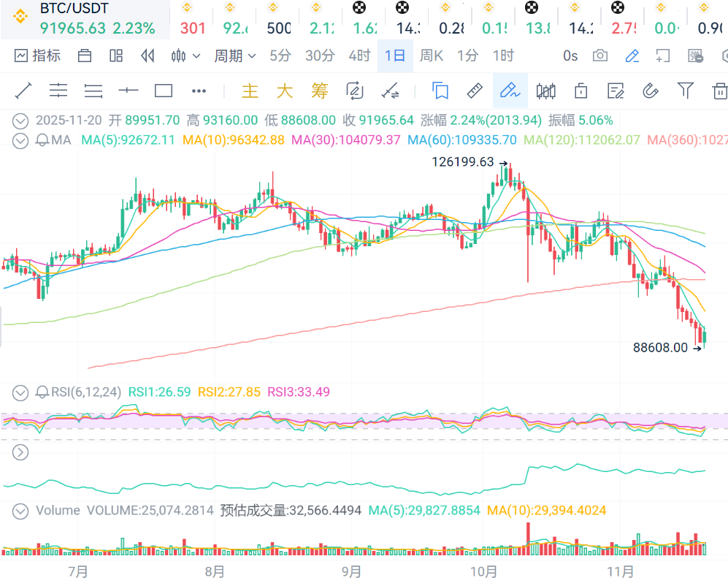
Task: Select the rectangle drawing tool
Action: pos(164,91)
